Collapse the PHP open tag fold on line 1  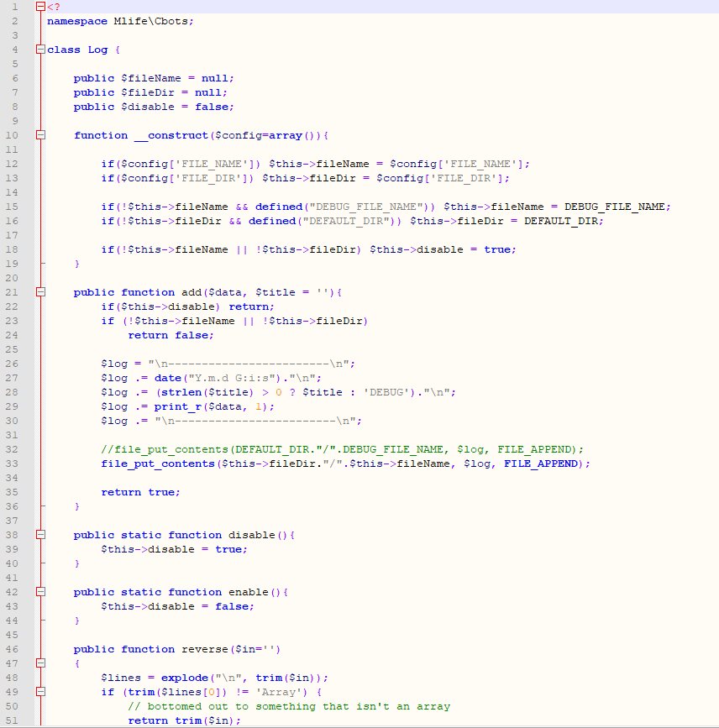point(41,7)
